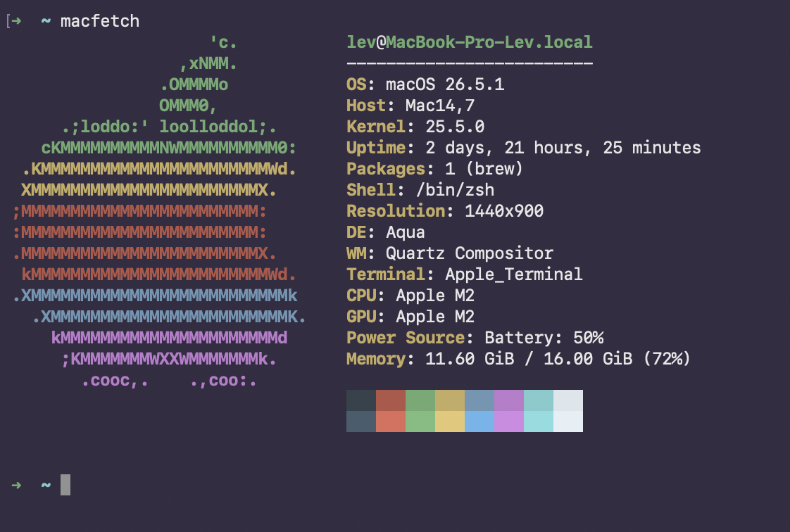
Task: Click the OS: macOS 26.5.1 line
Action: point(425,84)
